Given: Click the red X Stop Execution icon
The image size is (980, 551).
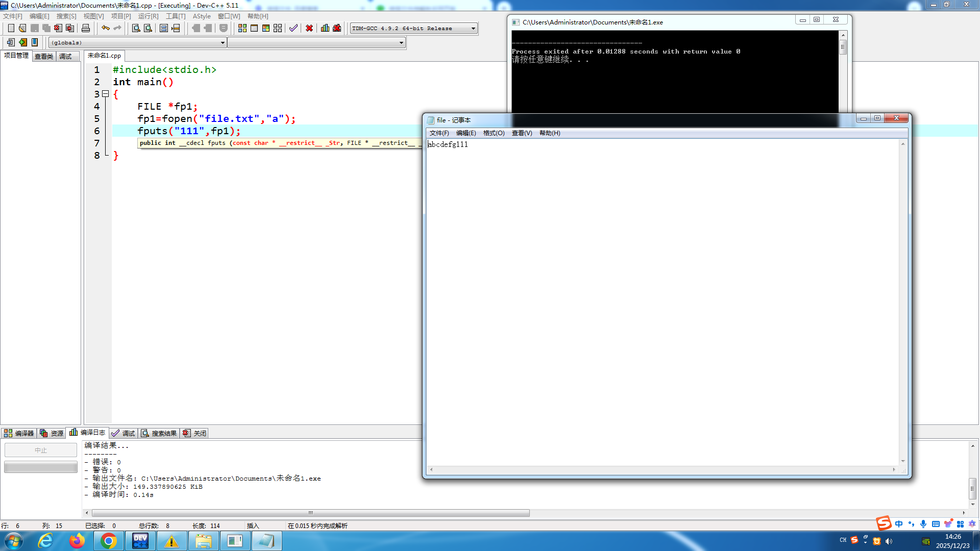Looking at the screenshot, I should tap(309, 28).
